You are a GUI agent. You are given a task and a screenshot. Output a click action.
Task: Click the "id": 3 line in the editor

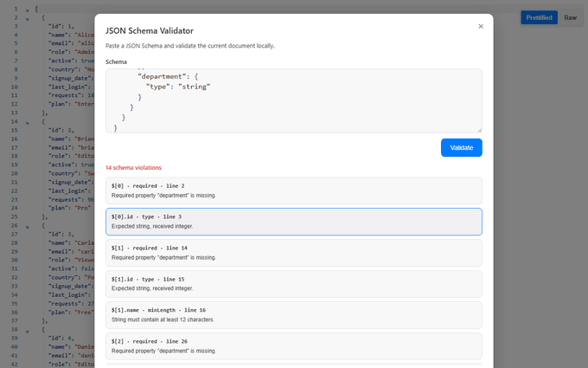61,234
